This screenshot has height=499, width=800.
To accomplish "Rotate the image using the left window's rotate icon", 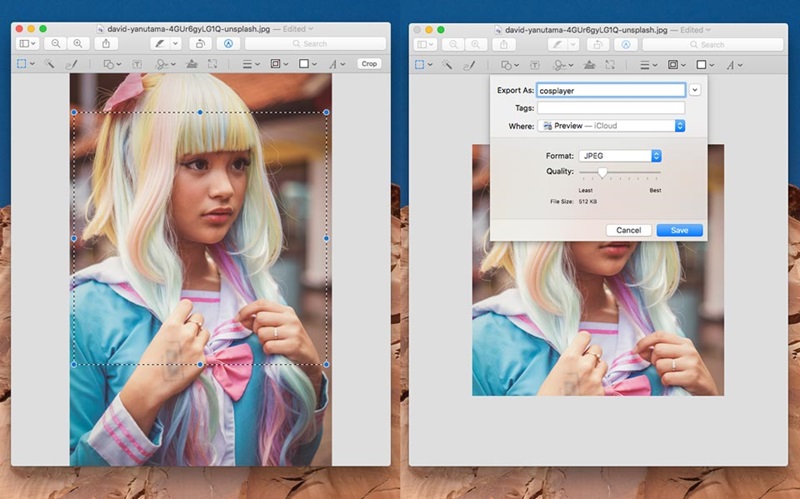I will (x=201, y=44).
